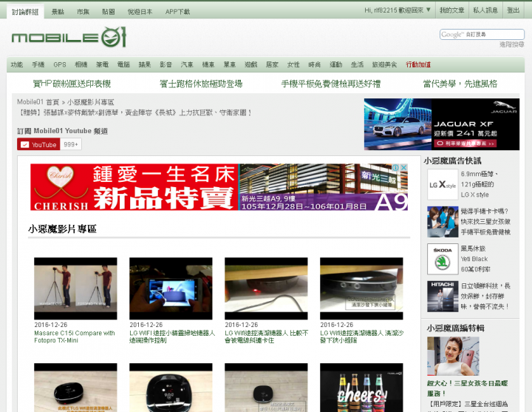Open the 賓士跑格休旅極勁登場 promo link
The width and height of the screenshot is (532, 412).
201,84
